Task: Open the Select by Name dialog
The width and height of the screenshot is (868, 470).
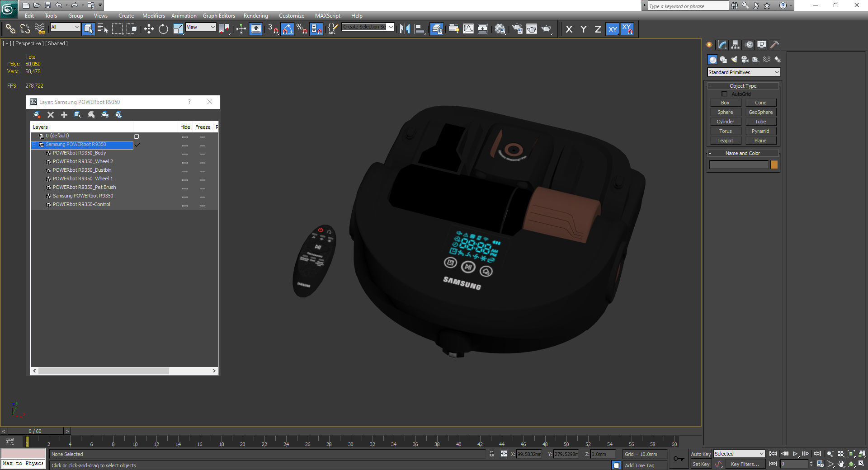Action: point(103,29)
